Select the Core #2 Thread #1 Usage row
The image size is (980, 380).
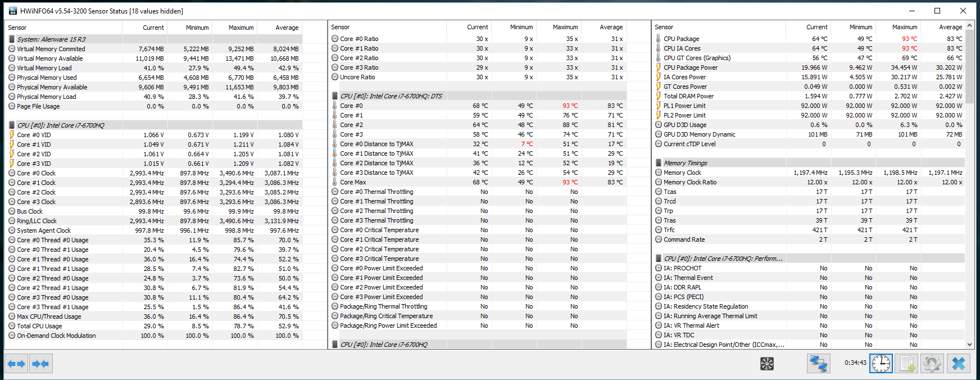(154, 288)
